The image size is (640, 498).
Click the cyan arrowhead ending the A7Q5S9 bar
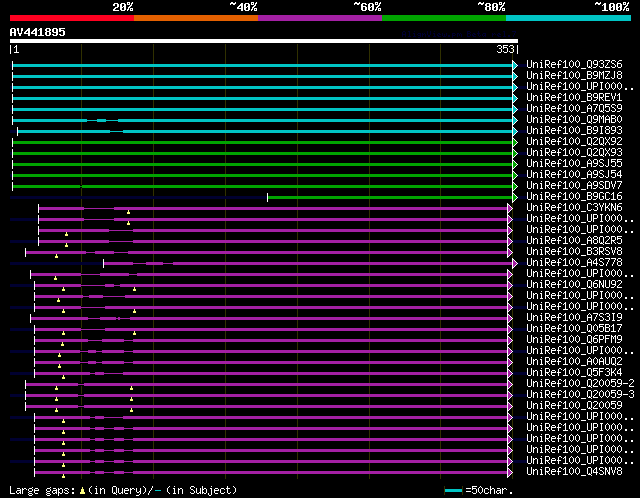[x=515, y=109]
